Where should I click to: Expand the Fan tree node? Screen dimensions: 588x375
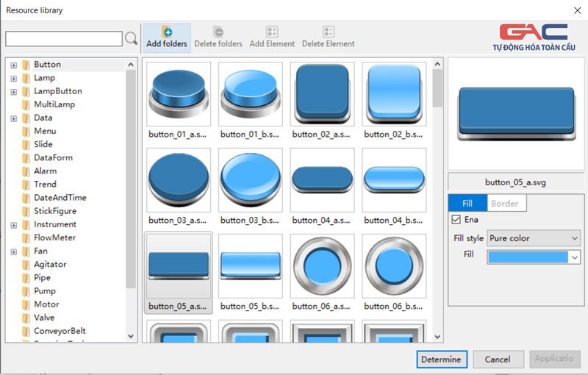13,251
